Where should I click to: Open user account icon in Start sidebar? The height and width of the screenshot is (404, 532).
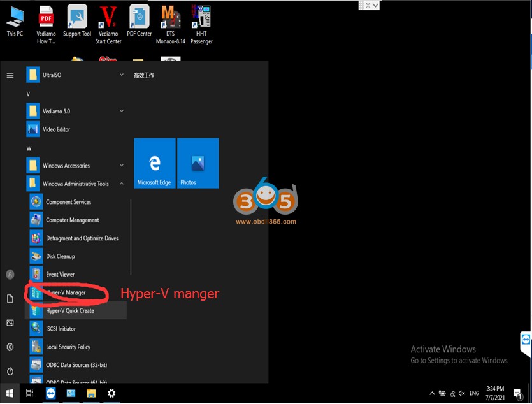coord(10,275)
